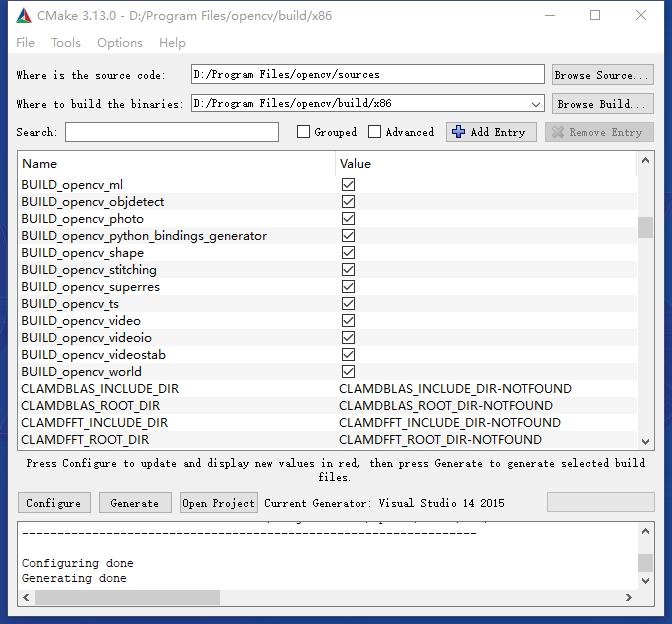The image size is (672, 624).
Task: Close the CMake window
Action: tap(641, 15)
